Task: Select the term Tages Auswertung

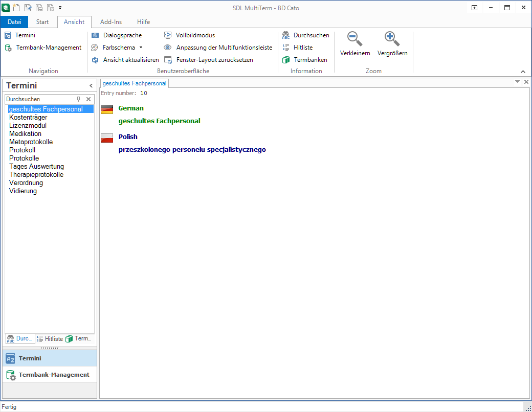Action: (36, 166)
